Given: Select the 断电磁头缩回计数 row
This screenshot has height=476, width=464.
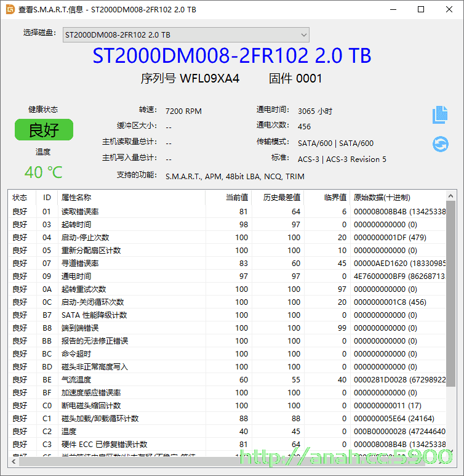Looking at the screenshot, I should (x=227, y=406).
